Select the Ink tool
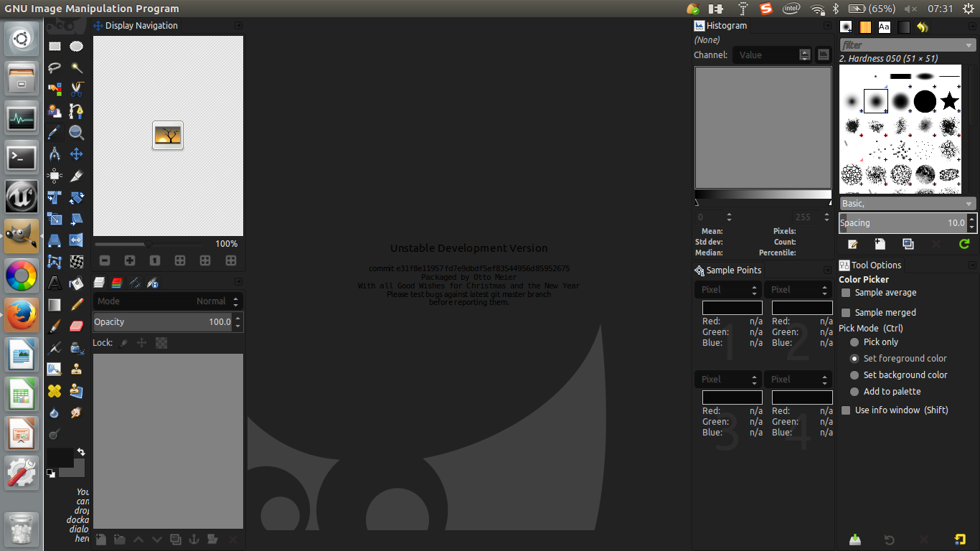This screenshot has height=551, width=980. point(76,348)
